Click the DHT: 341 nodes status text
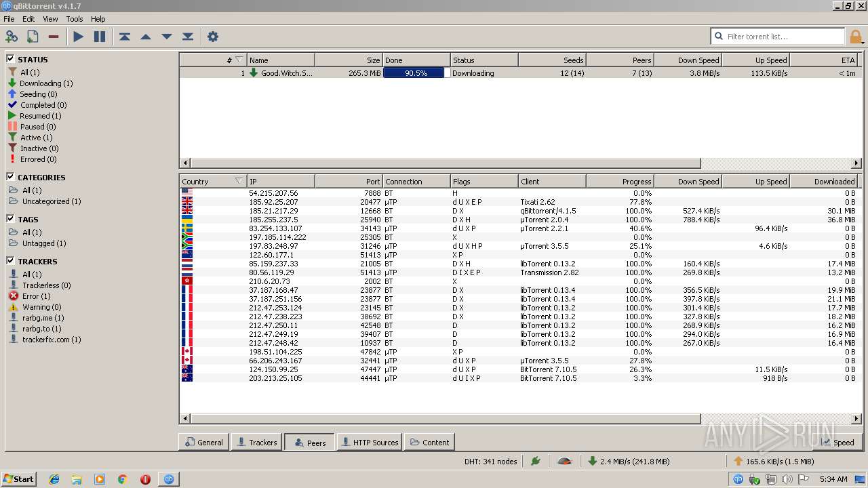 491,462
